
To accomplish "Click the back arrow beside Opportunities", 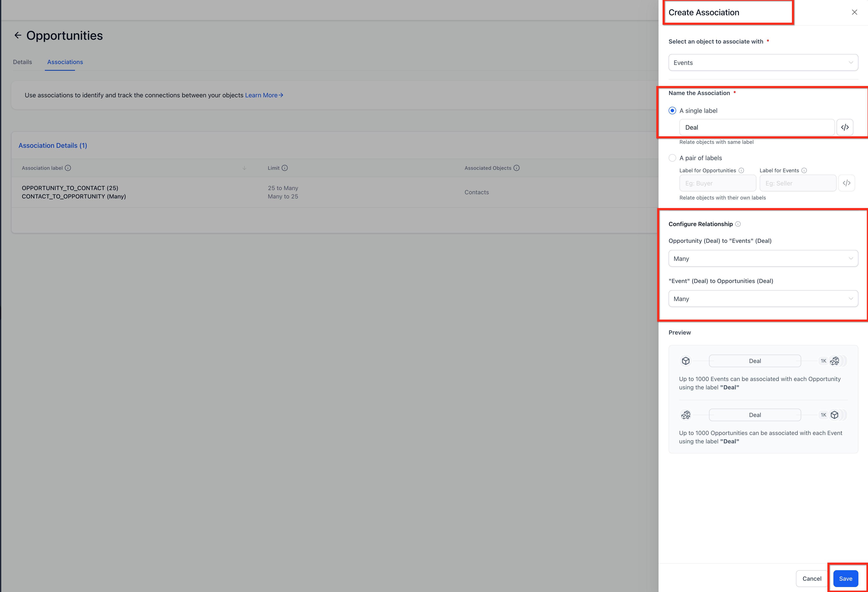I will [18, 35].
